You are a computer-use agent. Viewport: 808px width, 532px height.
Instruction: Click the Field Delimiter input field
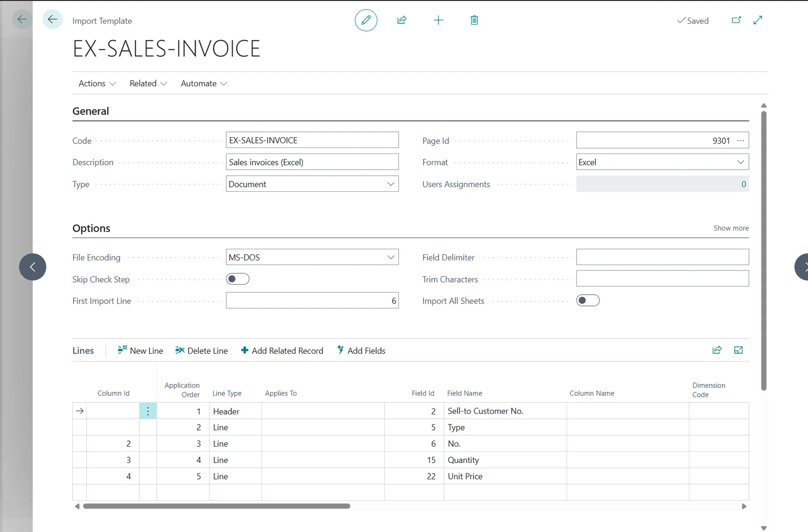(x=662, y=257)
